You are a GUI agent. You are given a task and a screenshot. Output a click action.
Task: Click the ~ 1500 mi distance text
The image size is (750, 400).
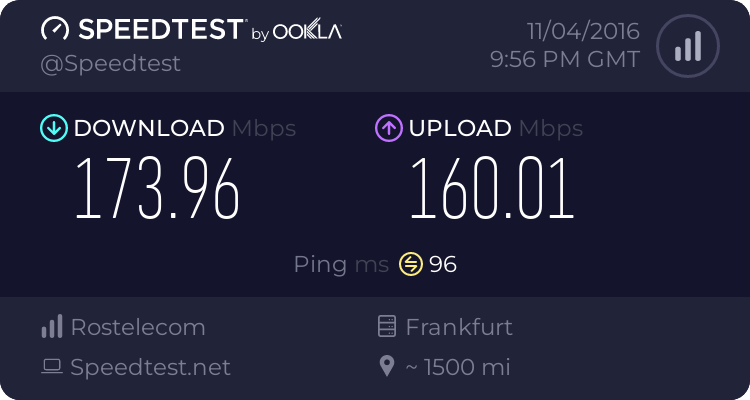[458, 367]
